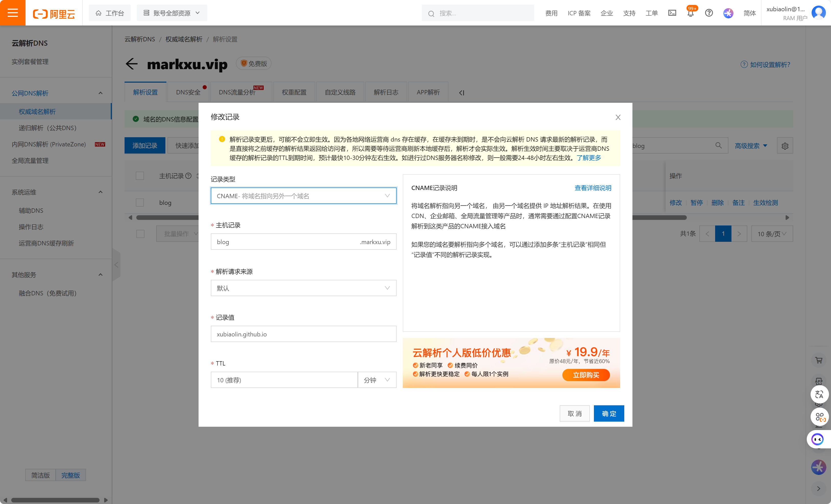Open the AI assistant star icon in header
Viewport: 831px width, 504px height.
[728, 13]
